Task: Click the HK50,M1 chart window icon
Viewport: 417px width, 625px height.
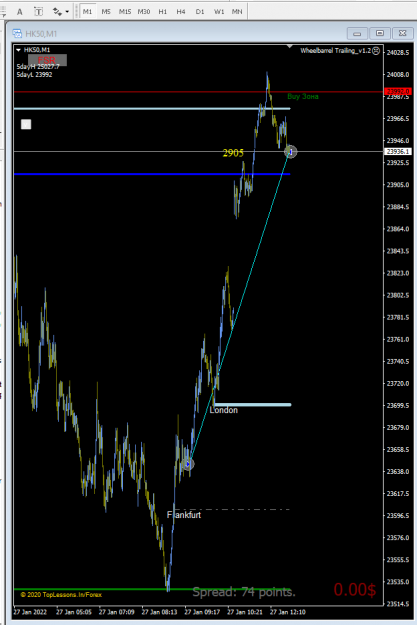Action: click(17, 33)
